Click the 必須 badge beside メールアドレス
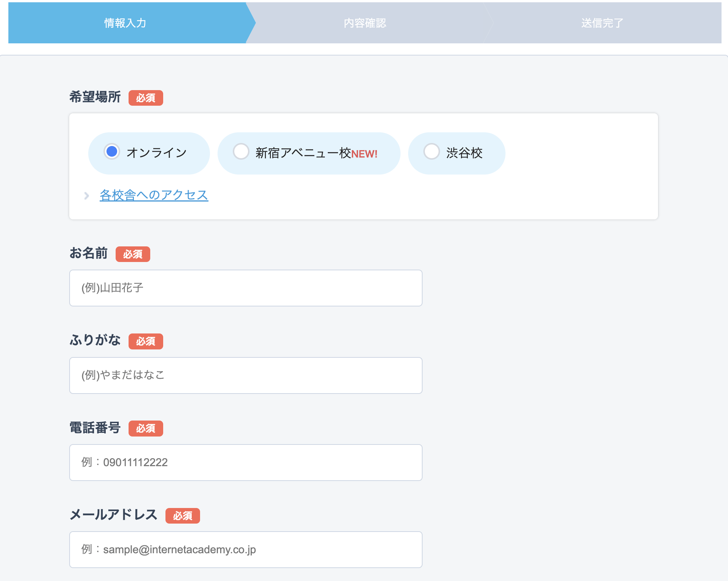Image resolution: width=728 pixels, height=581 pixels. [x=183, y=516]
